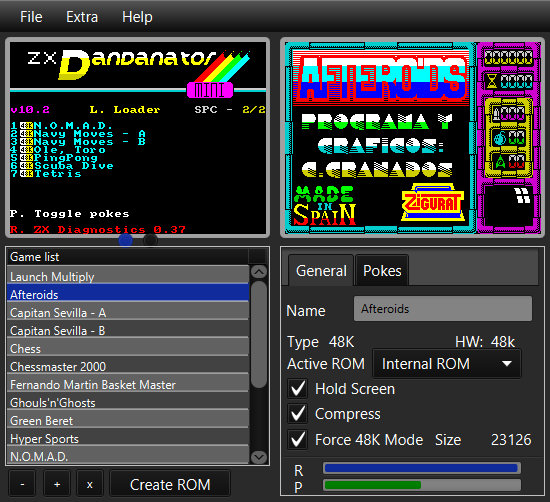Select Chessmaster 2000 in game list
The image size is (550, 502).
128,366
